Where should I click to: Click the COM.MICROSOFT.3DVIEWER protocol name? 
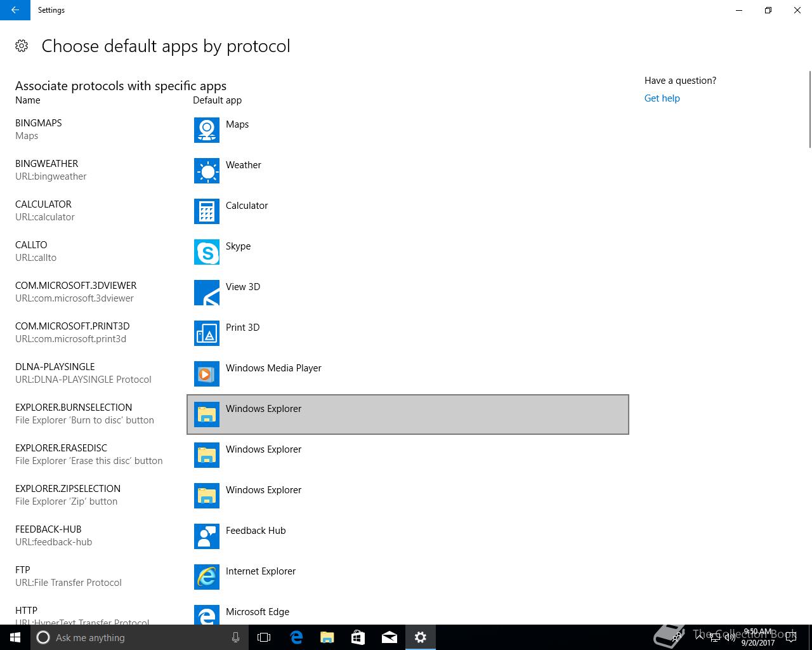(x=76, y=286)
